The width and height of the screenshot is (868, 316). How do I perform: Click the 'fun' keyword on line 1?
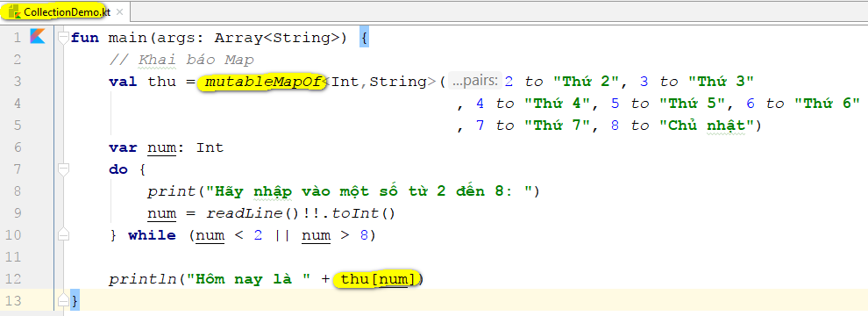85,38
